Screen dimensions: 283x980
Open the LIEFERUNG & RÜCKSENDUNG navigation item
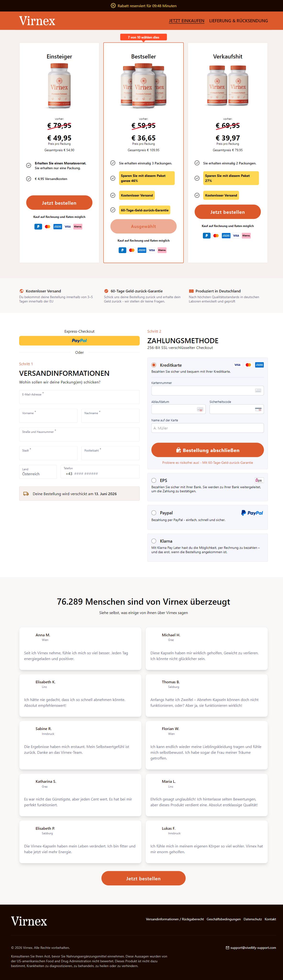pos(239,21)
